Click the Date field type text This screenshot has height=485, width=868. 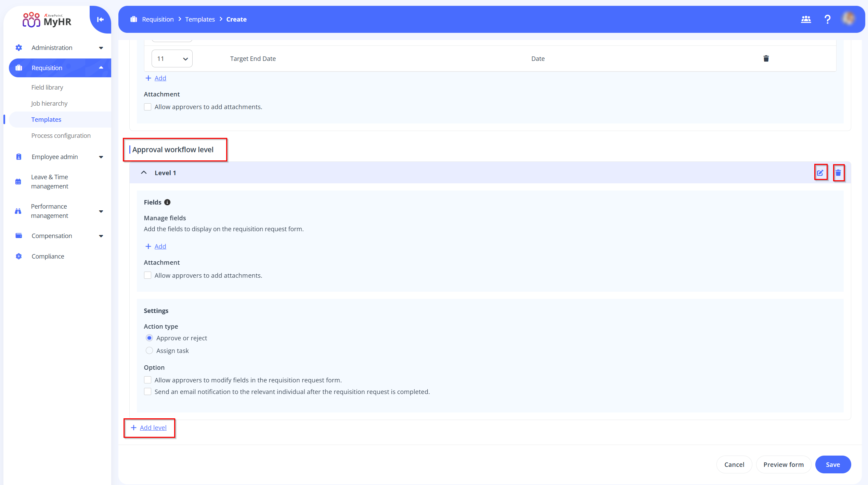538,58
